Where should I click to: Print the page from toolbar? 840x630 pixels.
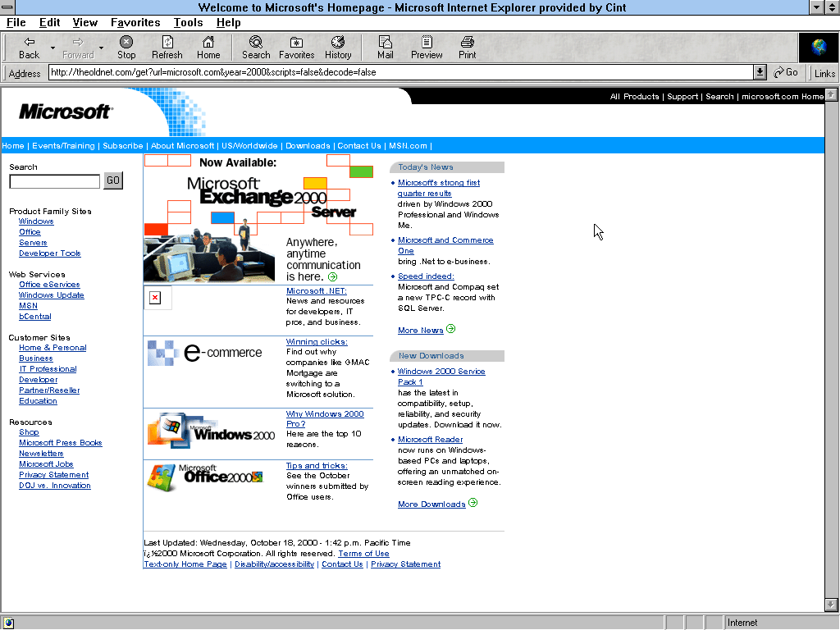(x=467, y=47)
